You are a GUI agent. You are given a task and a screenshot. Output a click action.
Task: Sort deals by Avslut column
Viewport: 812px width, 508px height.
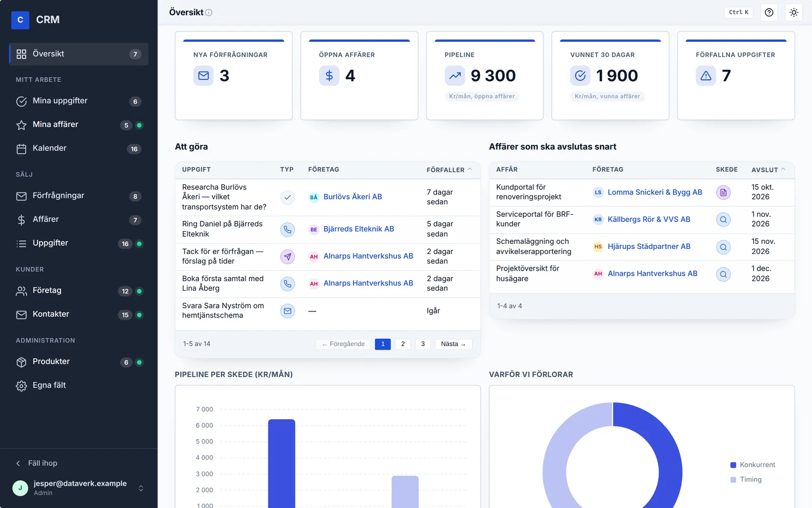point(768,170)
